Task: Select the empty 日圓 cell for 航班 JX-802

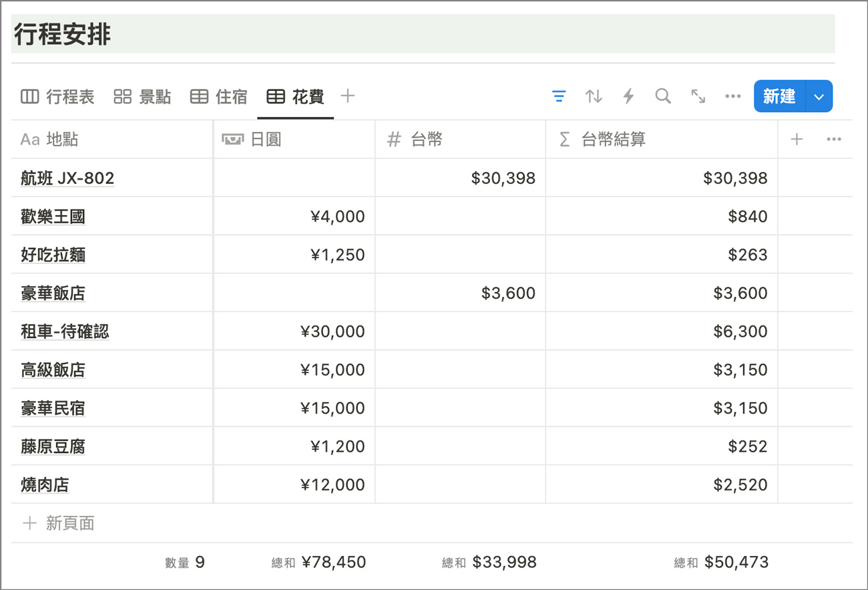Action: tap(294, 177)
